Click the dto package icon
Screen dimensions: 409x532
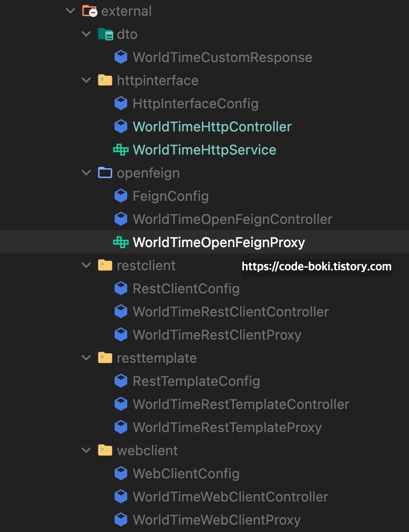click(x=105, y=34)
